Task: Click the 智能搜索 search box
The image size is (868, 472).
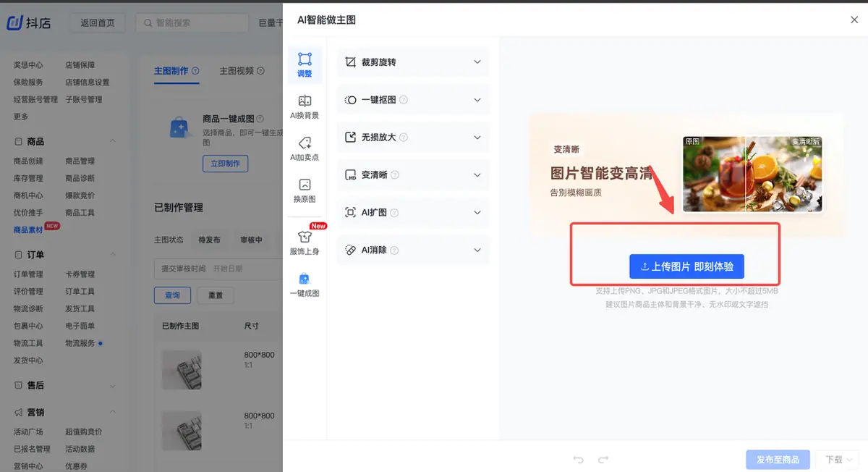Action: coord(192,22)
